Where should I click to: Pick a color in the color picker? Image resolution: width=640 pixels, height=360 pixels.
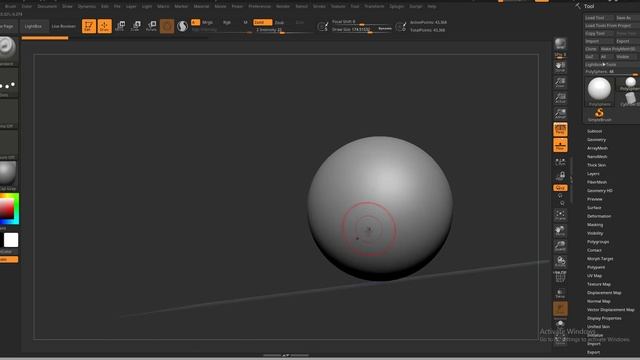click(x=9, y=209)
